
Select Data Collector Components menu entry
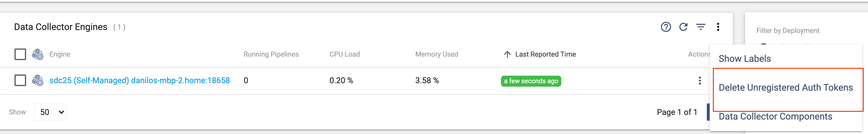click(775, 117)
